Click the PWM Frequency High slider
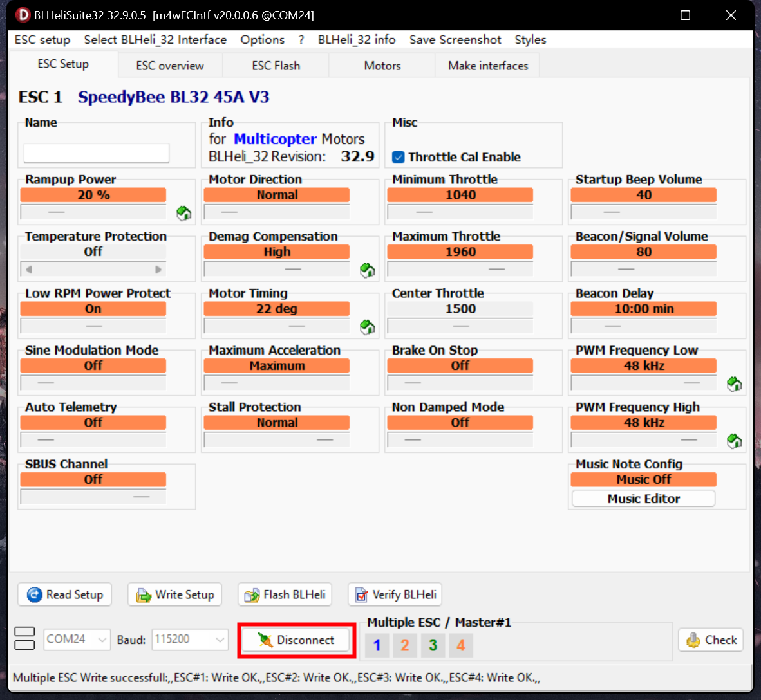This screenshot has width=761, height=700. (x=644, y=440)
